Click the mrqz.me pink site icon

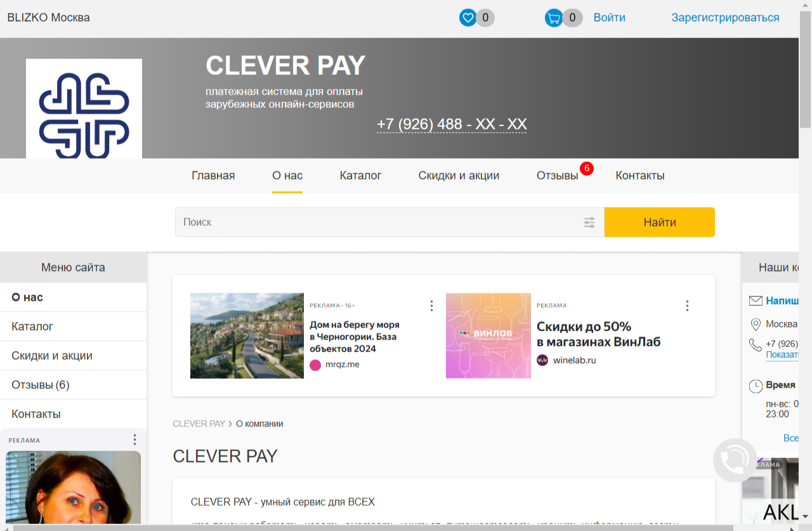tap(315, 365)
